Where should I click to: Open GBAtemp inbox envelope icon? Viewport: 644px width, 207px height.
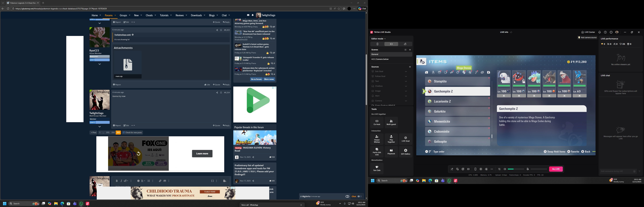[248, 15]
